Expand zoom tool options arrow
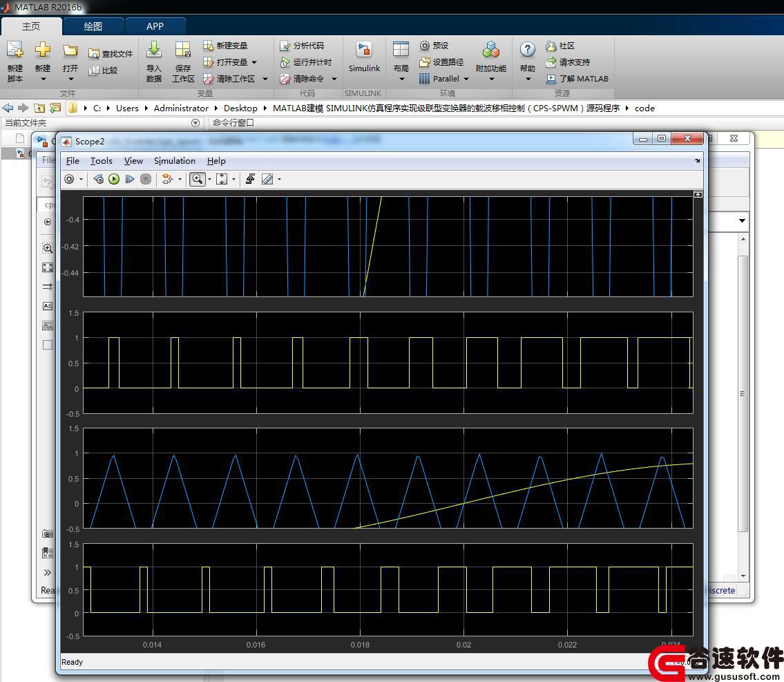 point(209,179)
